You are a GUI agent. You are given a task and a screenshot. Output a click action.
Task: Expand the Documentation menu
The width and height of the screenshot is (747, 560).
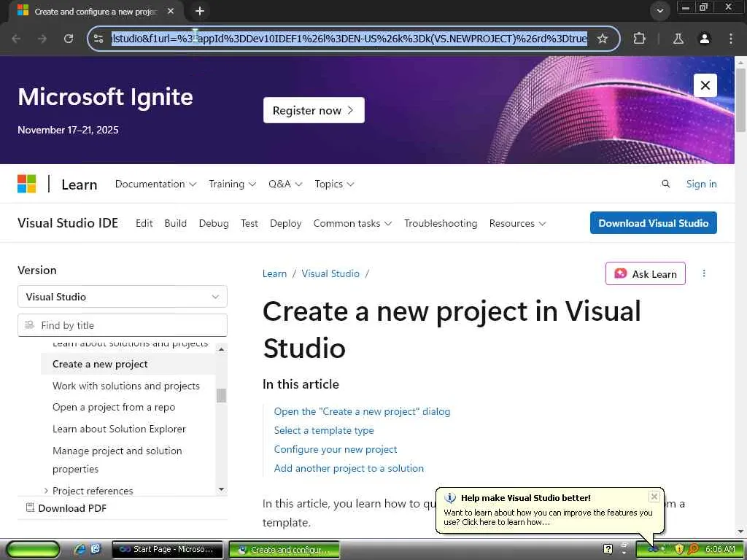[x=155, y=184]
